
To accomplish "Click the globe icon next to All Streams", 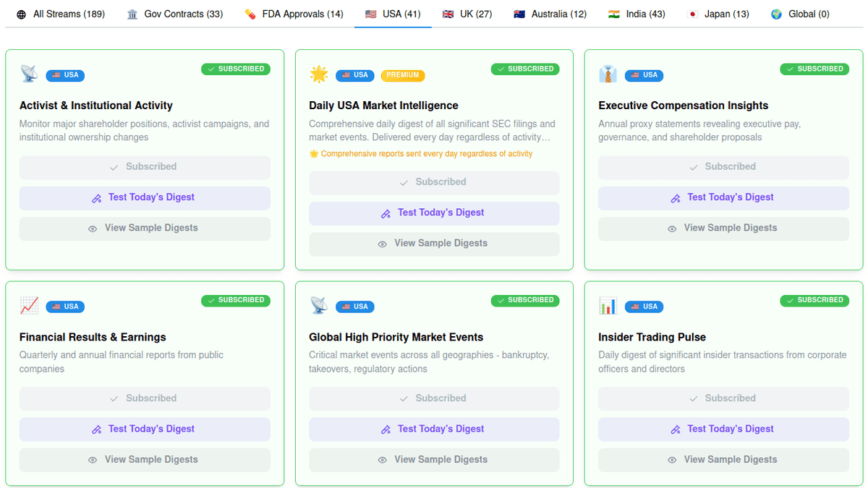I will point(21,13).
